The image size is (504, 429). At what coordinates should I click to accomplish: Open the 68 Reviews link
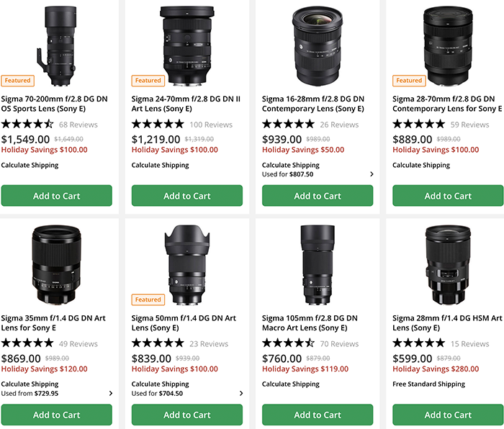click(x=78, y=125)
